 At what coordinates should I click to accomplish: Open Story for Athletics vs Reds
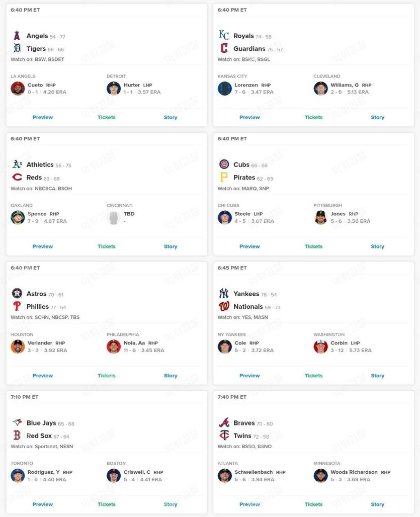(171, 246)
